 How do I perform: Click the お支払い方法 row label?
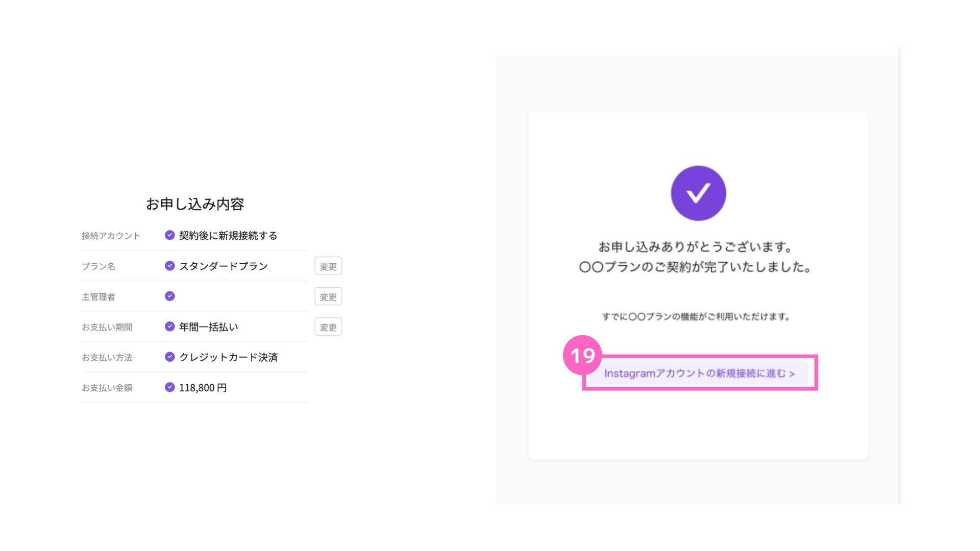point(107,358)
